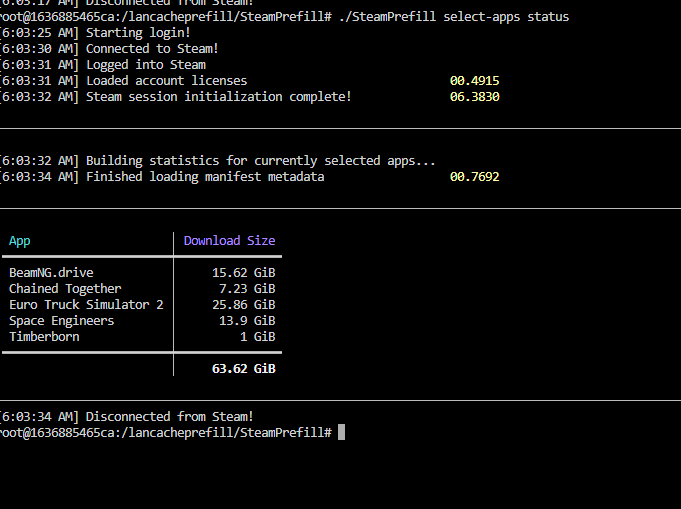Screen dimensions: 681x509
Task: Click the [6:03:25 AM] timestamp
Action: pos(40,33)
